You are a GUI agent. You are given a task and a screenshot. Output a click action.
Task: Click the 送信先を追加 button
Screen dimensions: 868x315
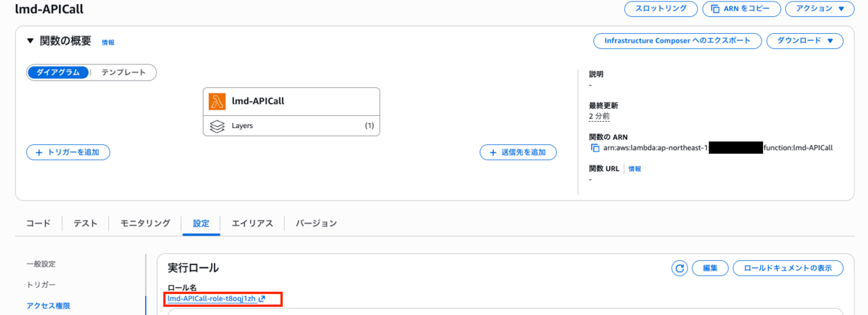(518, 152)
